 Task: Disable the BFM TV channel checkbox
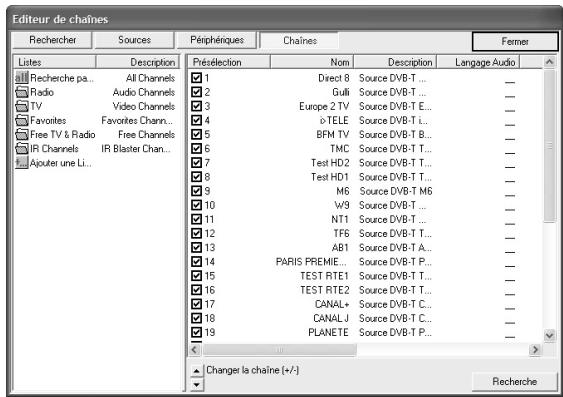[196, 135]
